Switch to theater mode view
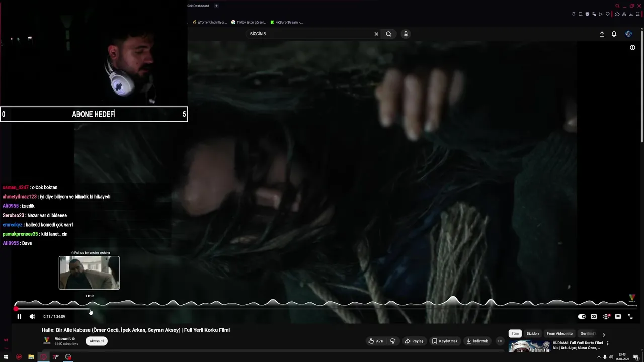The image size is (644, 362). click(618, 316)
